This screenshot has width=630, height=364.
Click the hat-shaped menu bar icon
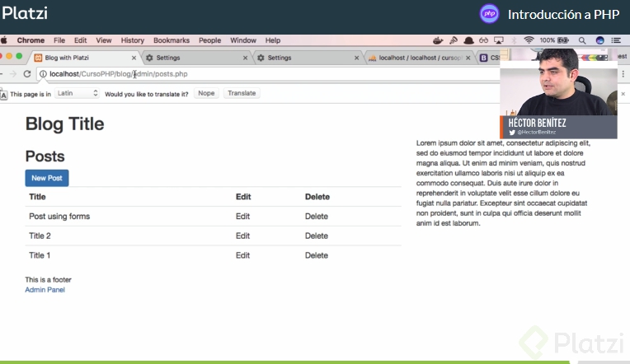[468, 40]
